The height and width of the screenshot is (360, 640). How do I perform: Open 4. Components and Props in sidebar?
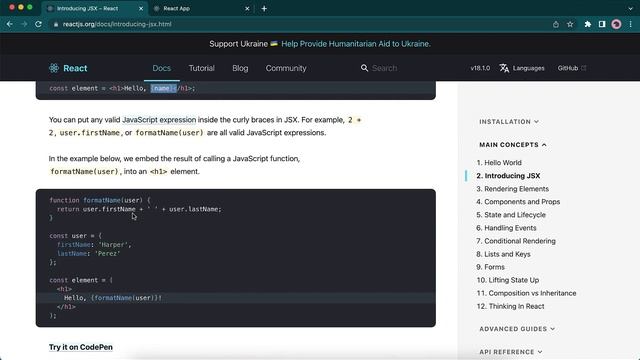point(518,202)
